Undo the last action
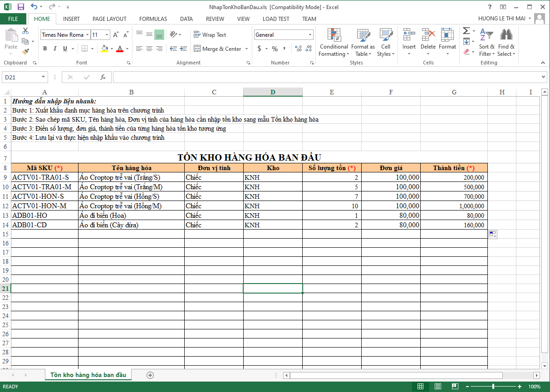 (34, 7)
